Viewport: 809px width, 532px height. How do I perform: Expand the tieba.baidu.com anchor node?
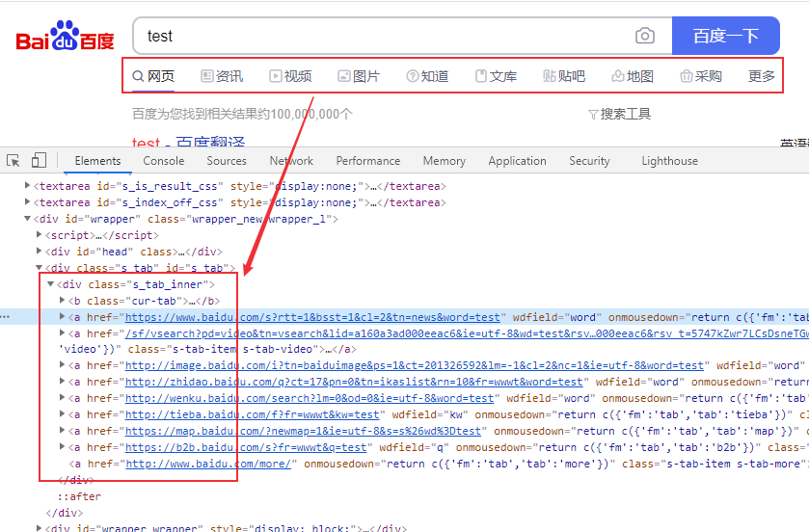62,414
